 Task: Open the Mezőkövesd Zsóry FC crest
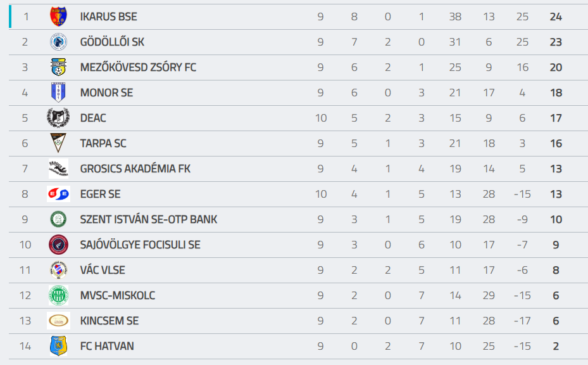58,67
